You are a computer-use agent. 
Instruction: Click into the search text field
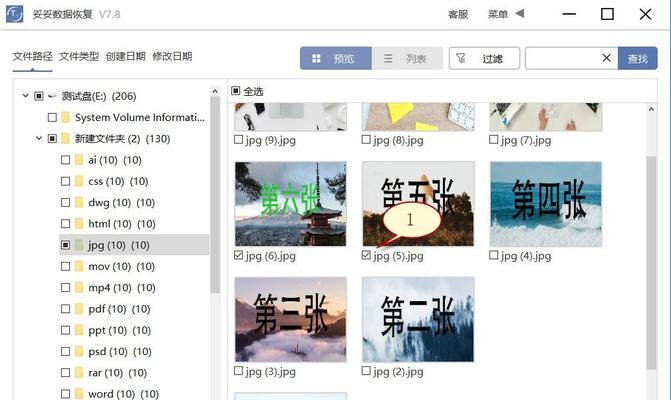(563, 58)
